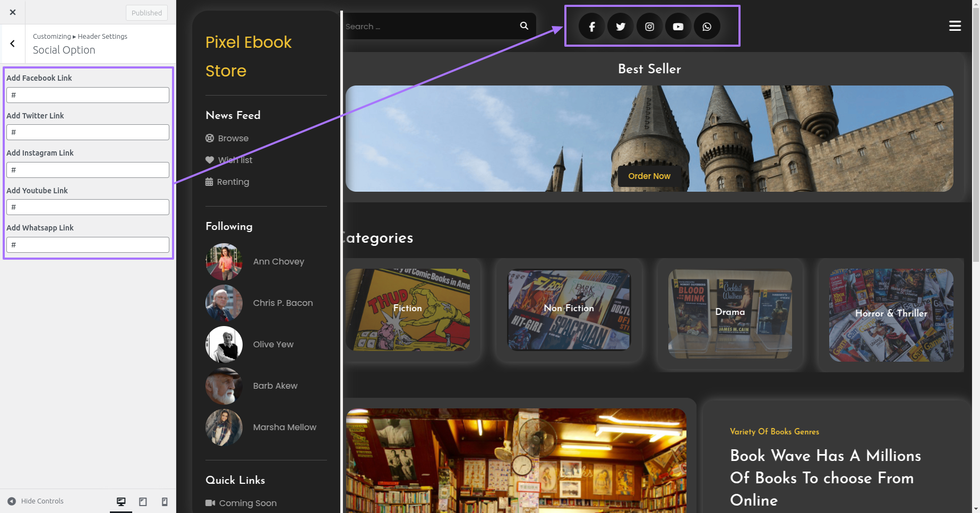Open the Twitter social icon
980x513 pixels.
point(620,27)
